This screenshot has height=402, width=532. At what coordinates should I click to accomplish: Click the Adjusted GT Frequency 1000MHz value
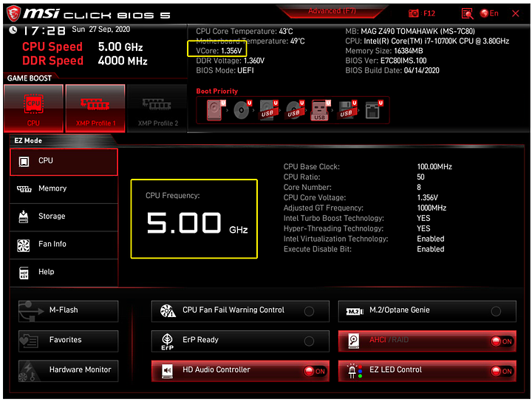tap(432, 208)
